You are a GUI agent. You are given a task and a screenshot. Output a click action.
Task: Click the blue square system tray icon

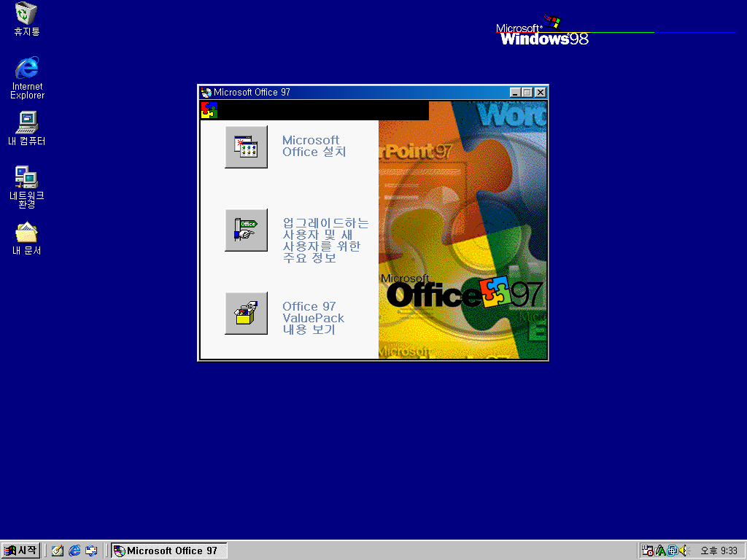(672, 551)
